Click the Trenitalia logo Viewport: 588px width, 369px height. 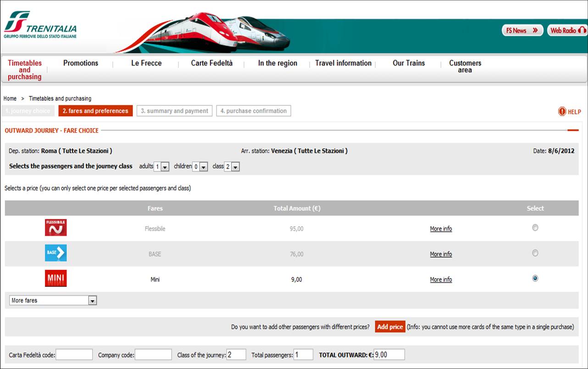[40, 25]
